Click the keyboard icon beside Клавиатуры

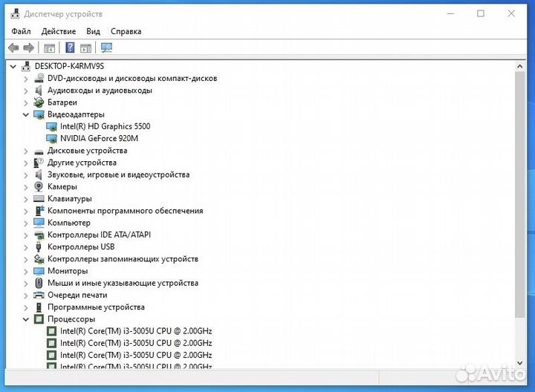(x=39, y=198)
